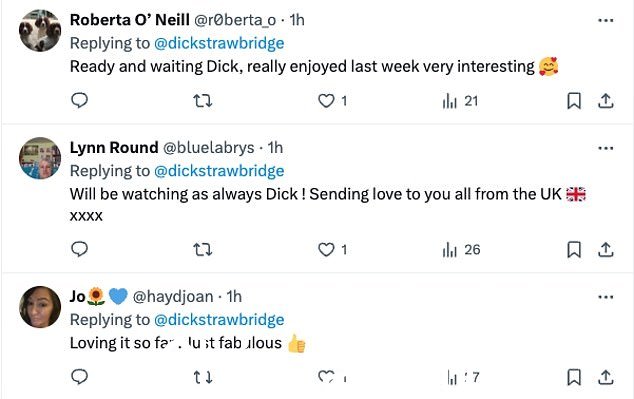
Task: Open Lynn Round's profile name
Action: 114,148
